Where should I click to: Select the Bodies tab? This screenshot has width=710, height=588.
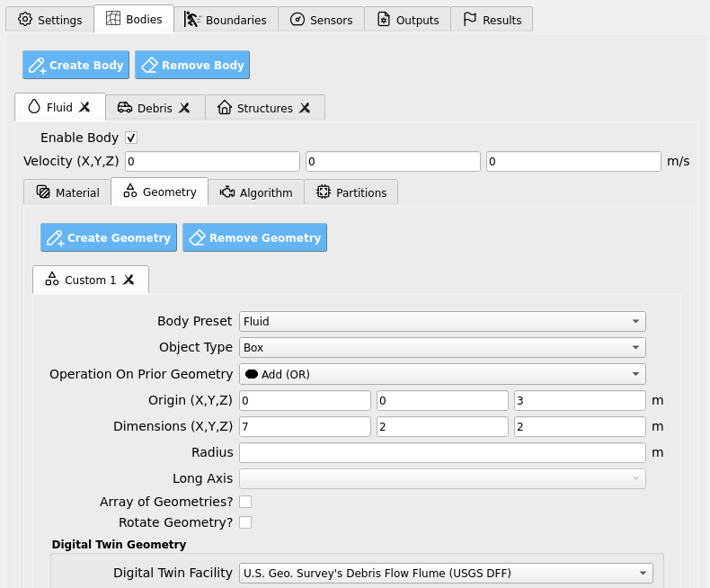pos(134,19)
